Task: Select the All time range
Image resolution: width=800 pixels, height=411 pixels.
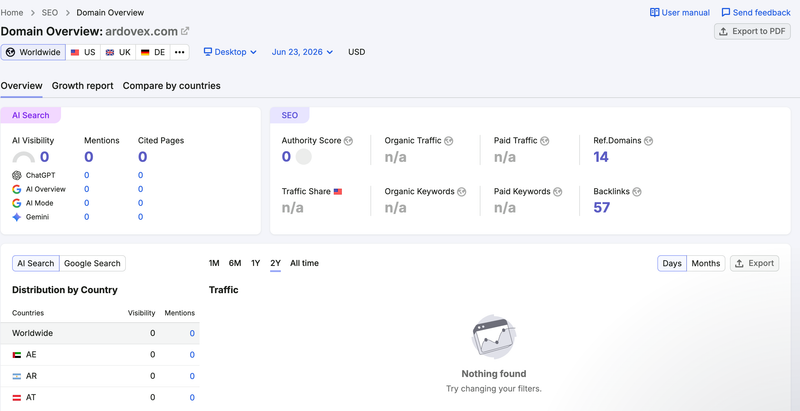Action: (x=305, y=263)
